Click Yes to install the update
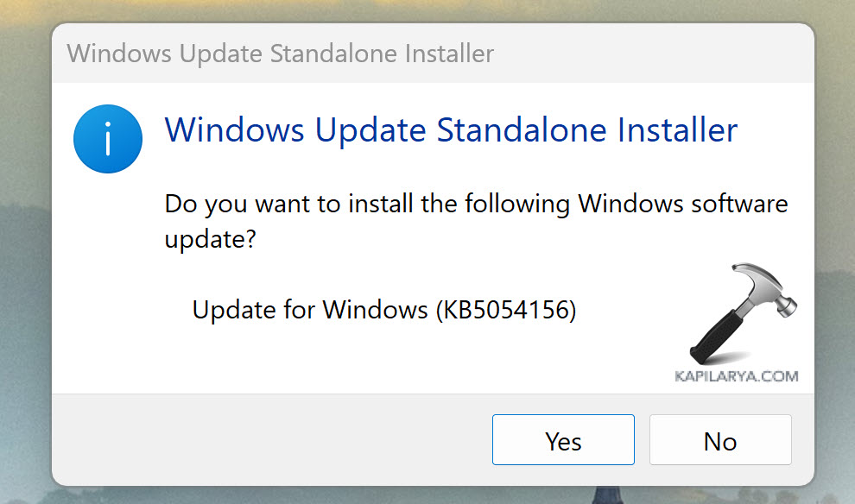Screen dimensions: 855x504 [563, 440]
